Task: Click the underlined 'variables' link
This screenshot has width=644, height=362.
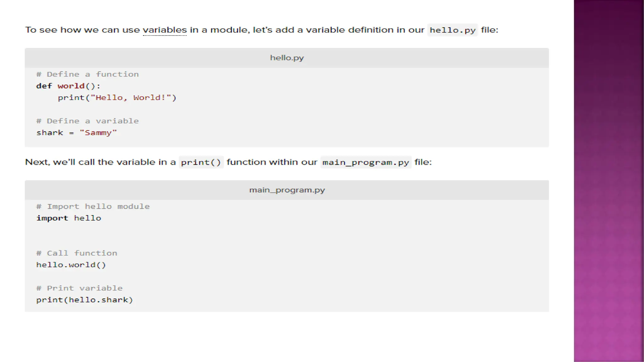Action: pyautogui.click(x=164, y=30)
